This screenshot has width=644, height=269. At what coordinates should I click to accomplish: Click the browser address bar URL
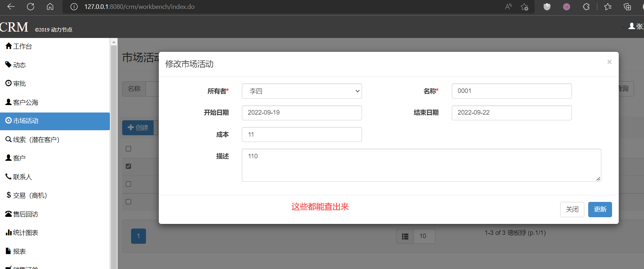point(139,7)
